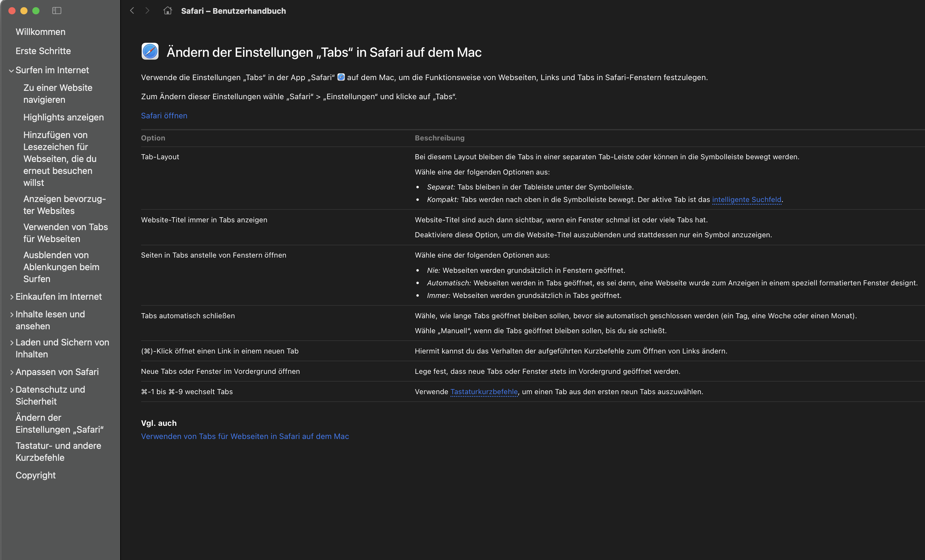Click the back navigation arrow
925x560 pixels.
(132, 10)
